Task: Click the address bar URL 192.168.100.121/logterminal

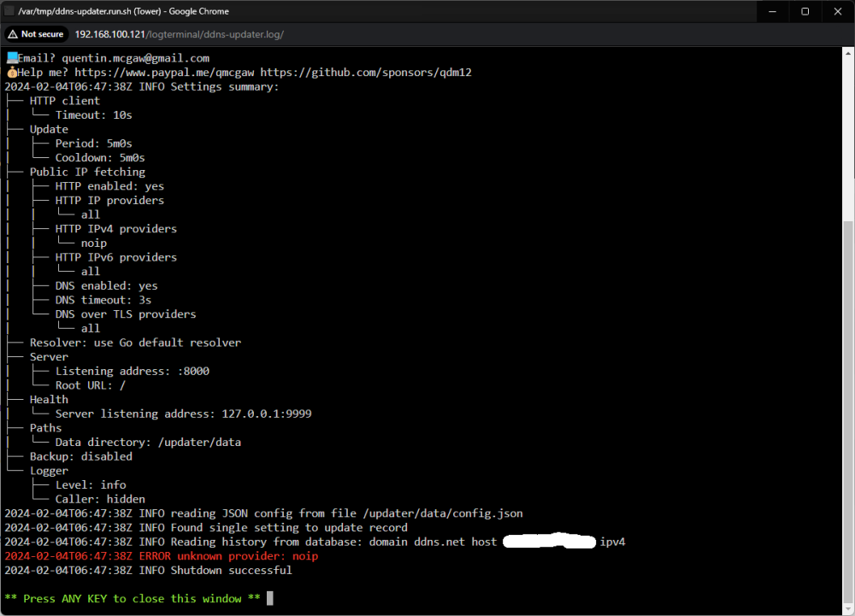Action: coord(179,34)
